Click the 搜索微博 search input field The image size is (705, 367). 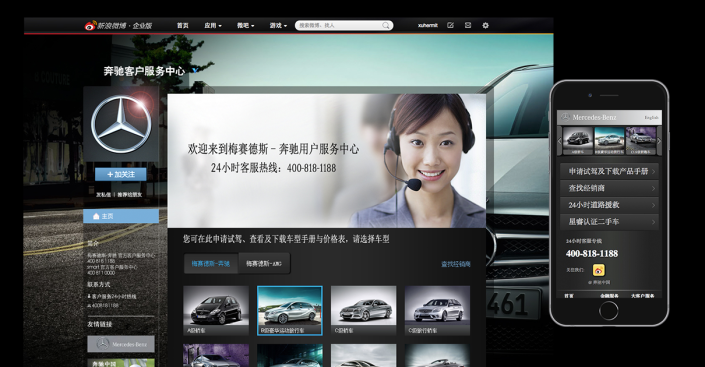tap(339, 26)
